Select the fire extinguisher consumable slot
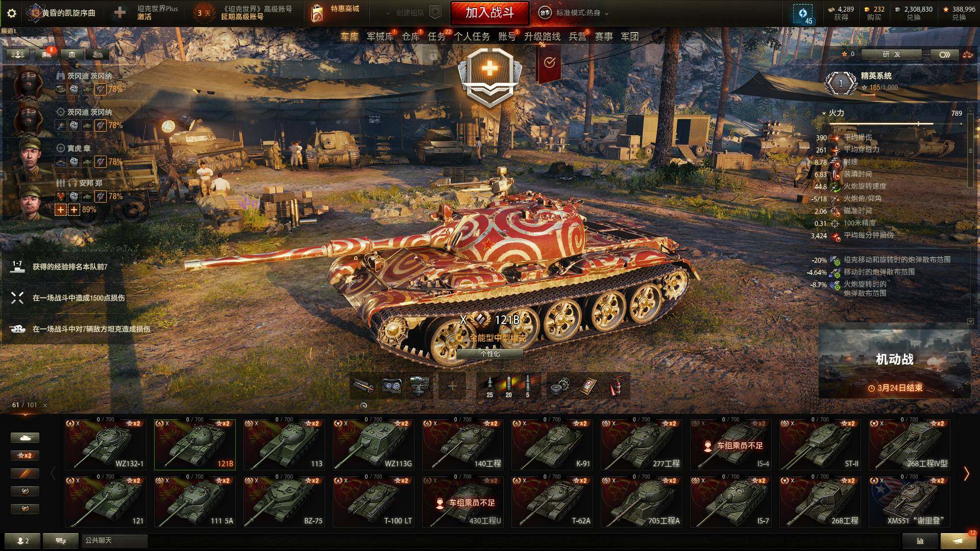 coord(617,386)
